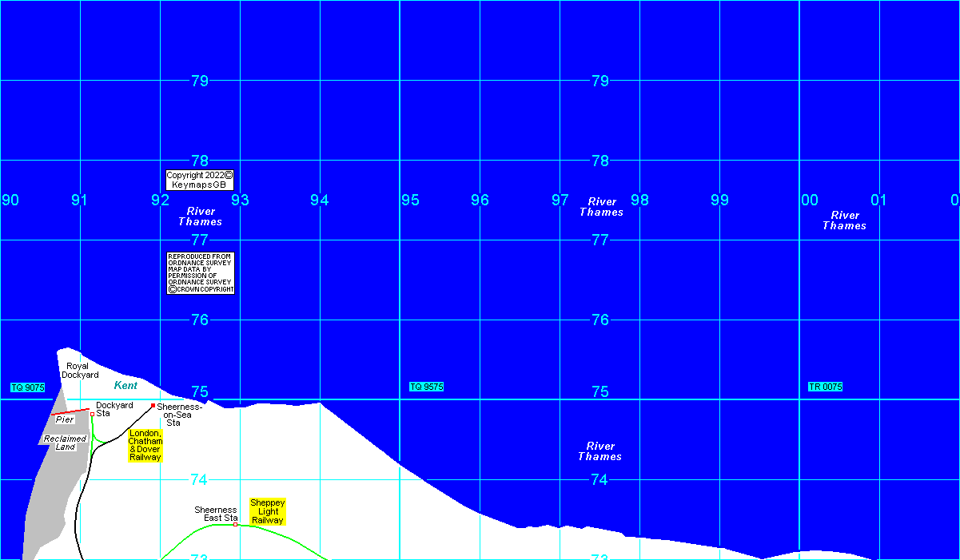Click the Sheppey Light Railway yellow label

pyautogui.click(x=267, y=511)
